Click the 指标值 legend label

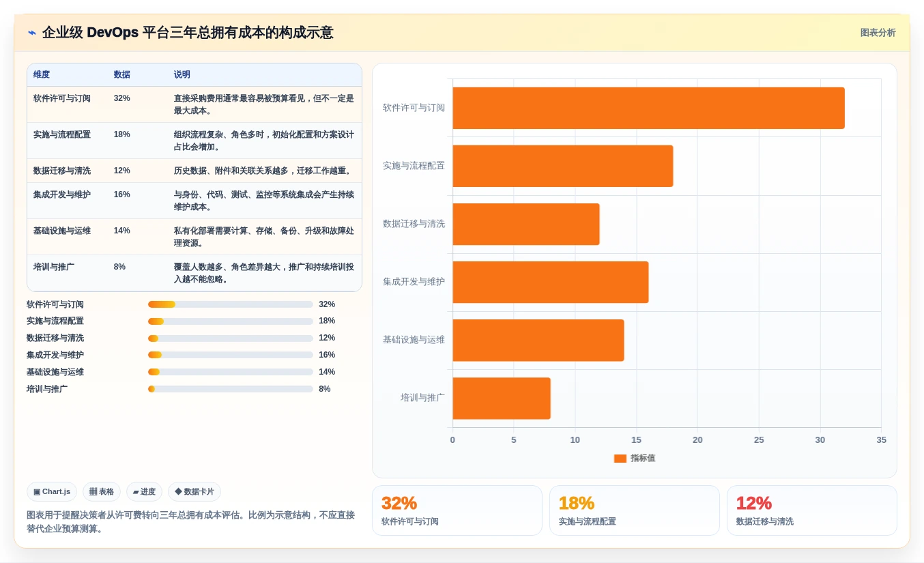643,459
